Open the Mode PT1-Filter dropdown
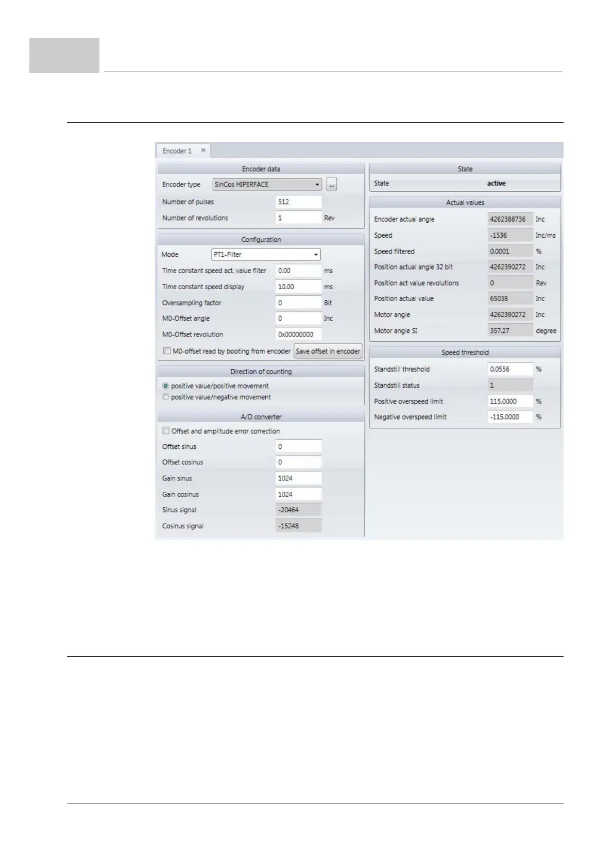613x868 pixels. point(266,255)
